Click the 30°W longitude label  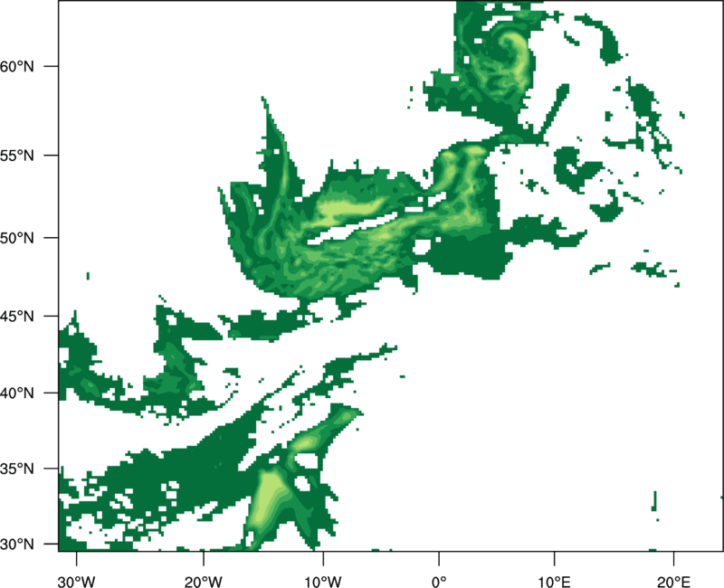(77, 582)
